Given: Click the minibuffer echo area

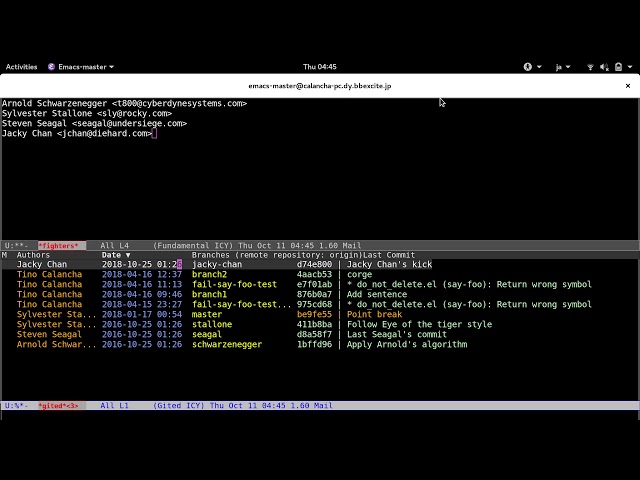Looking at the screenshot, I should click(320, 415).
